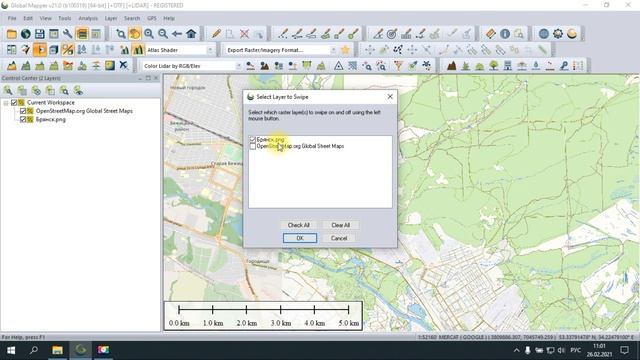Image resolution: width=640 pixels, height=360 pixels.
Task: Open the GPS menu
Action: (x=152, y=18)
